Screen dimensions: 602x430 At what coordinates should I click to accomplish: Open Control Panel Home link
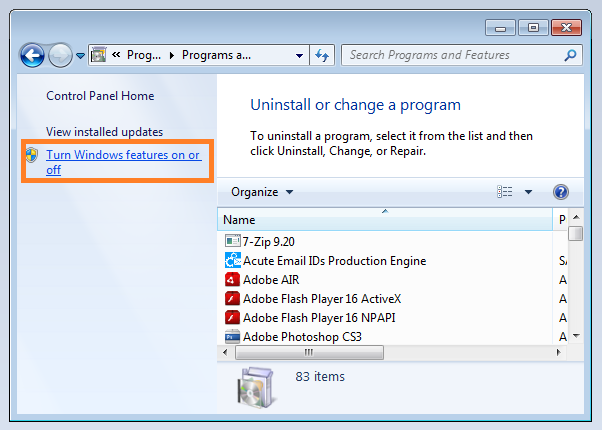point(100,96)
